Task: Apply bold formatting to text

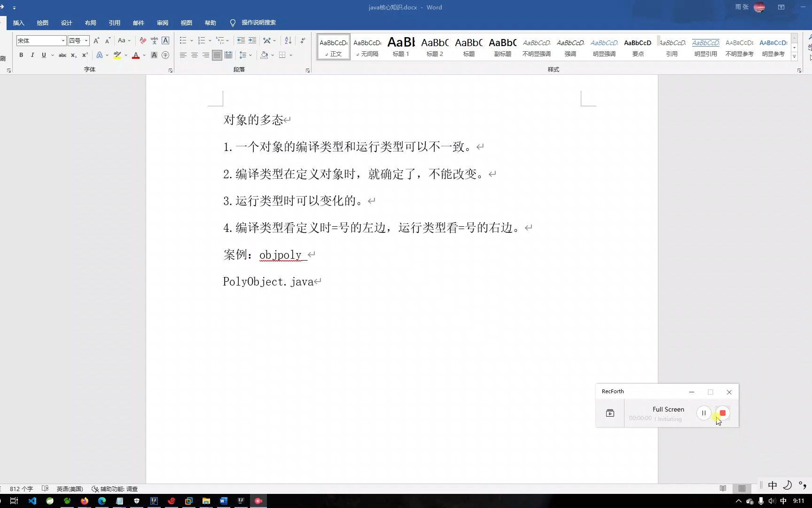Action: (x=21, y=55)
